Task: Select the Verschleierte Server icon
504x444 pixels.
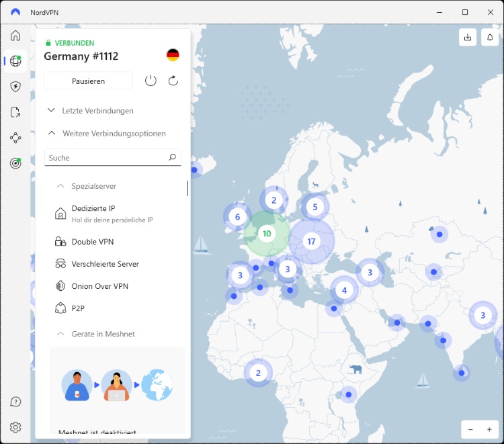Action: point(60,264)
